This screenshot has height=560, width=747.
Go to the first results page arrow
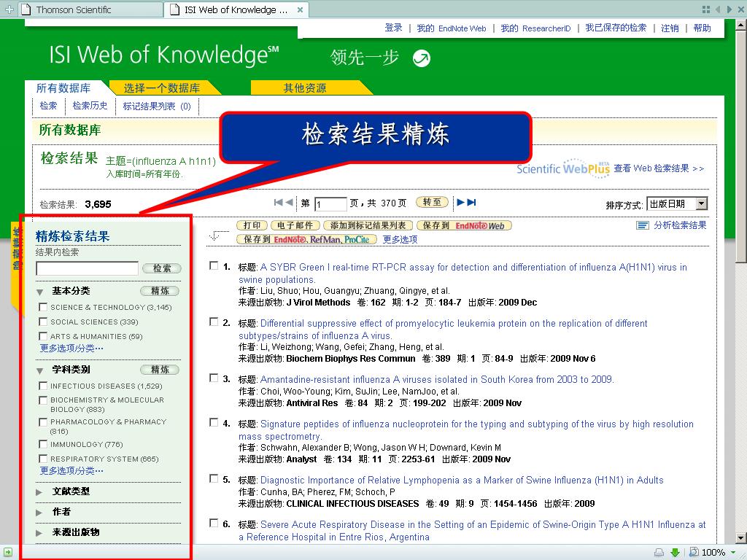(x=279, y=203)
